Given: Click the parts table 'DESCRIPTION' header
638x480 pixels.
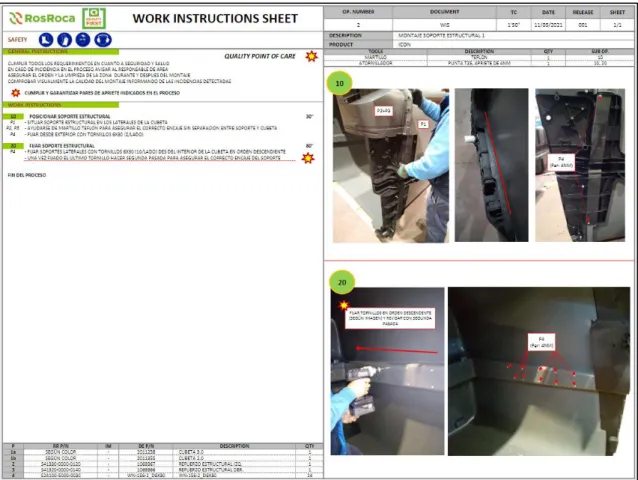Looking at the screenshot, I should click(x=234, y=446).
